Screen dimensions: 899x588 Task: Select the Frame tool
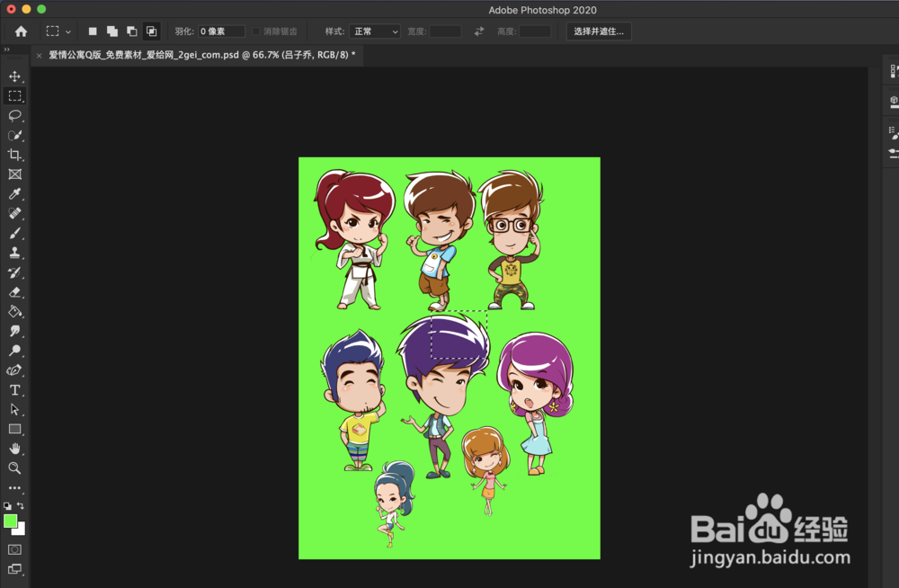point(14,174)
